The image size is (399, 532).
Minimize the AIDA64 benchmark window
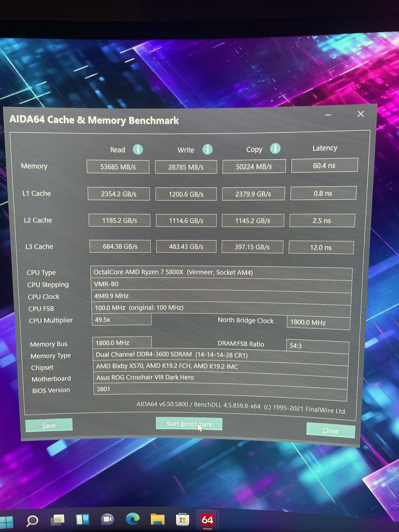coord(328,115)
